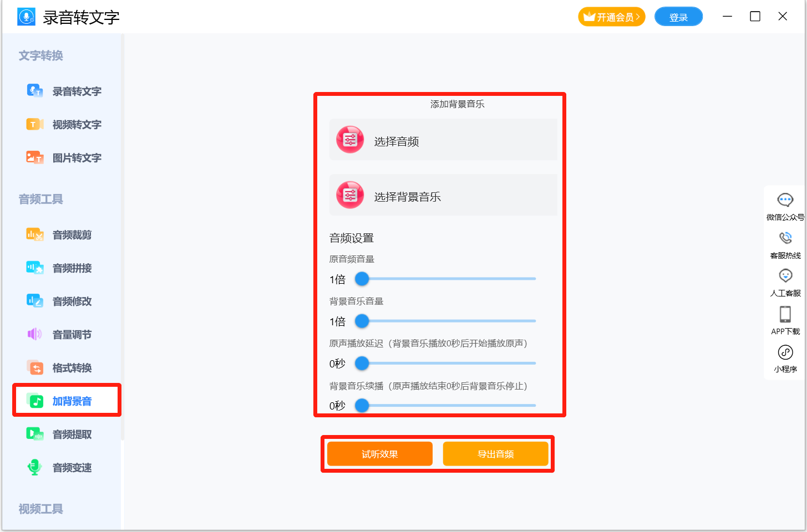Click the 原声播放延迟 slider handle

point(362,363)
